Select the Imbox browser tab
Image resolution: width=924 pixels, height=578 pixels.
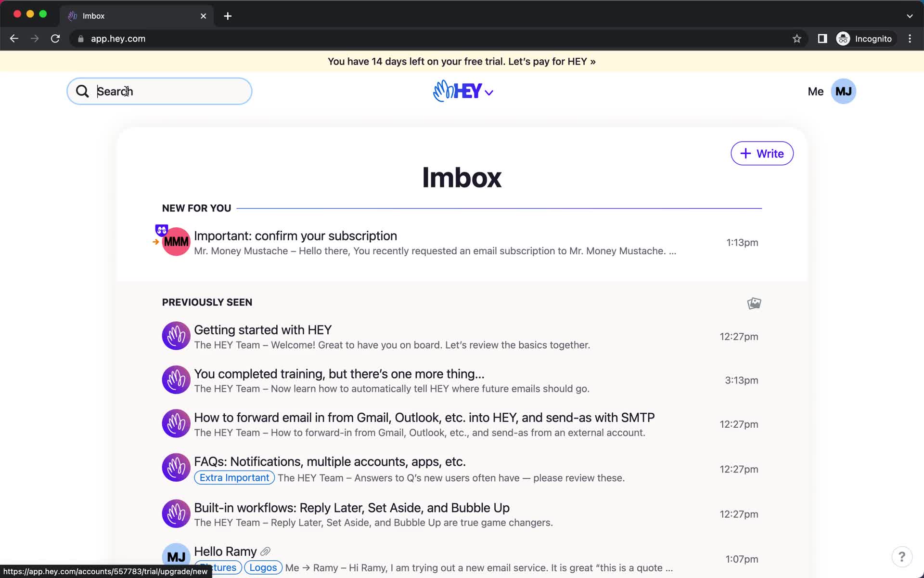coord(137,16)
